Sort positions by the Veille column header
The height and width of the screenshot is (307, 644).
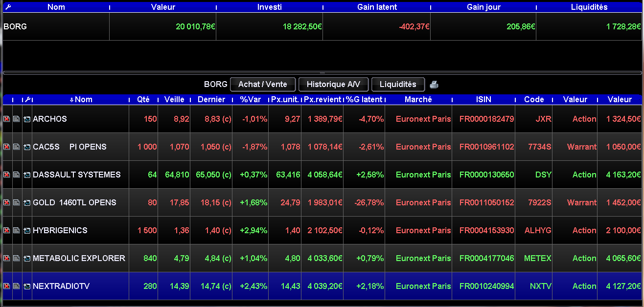point(174,99)
